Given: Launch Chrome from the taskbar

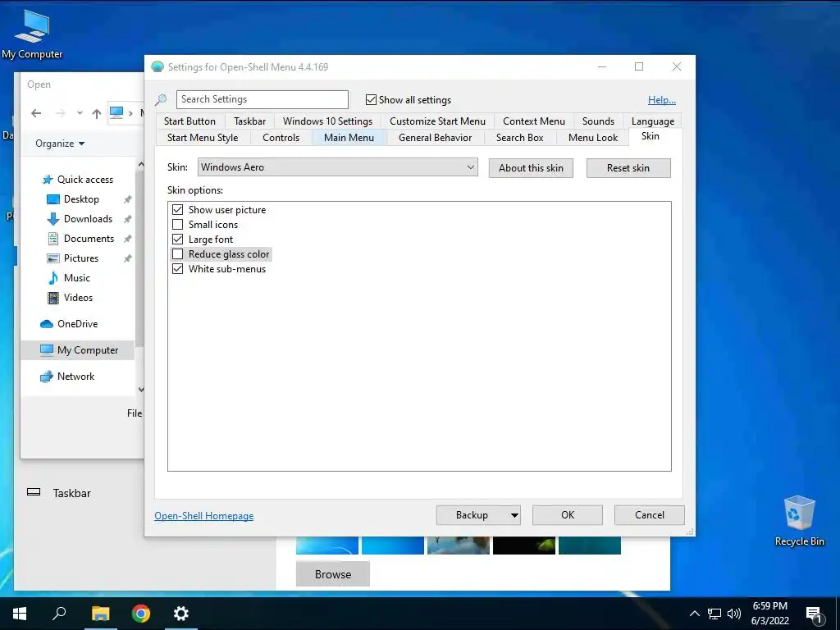Looking at the screenshot, I should 141,614.
